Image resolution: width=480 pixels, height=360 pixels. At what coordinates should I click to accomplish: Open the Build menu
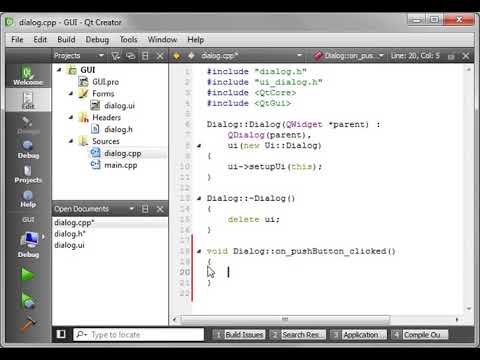tap(66, 40)
